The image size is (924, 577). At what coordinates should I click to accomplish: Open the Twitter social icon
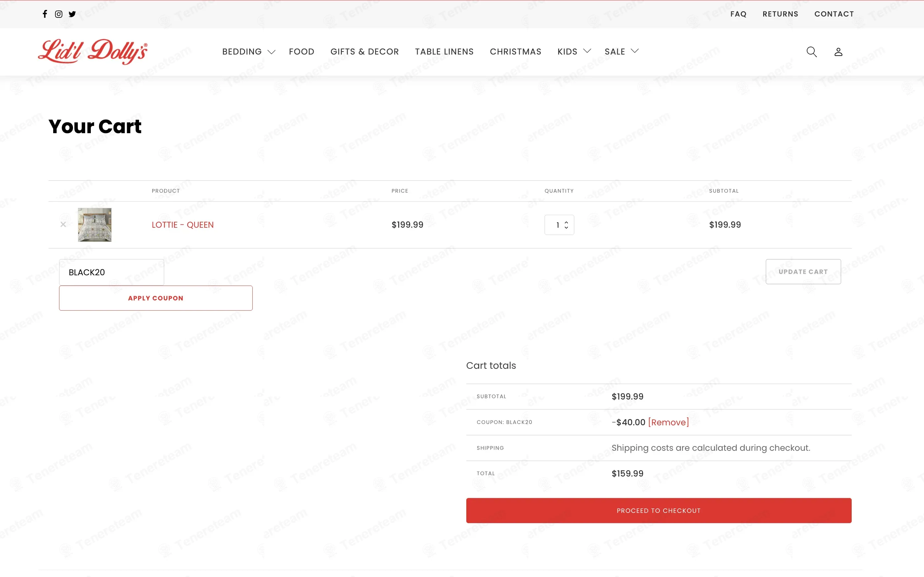(x=72, y=14)
